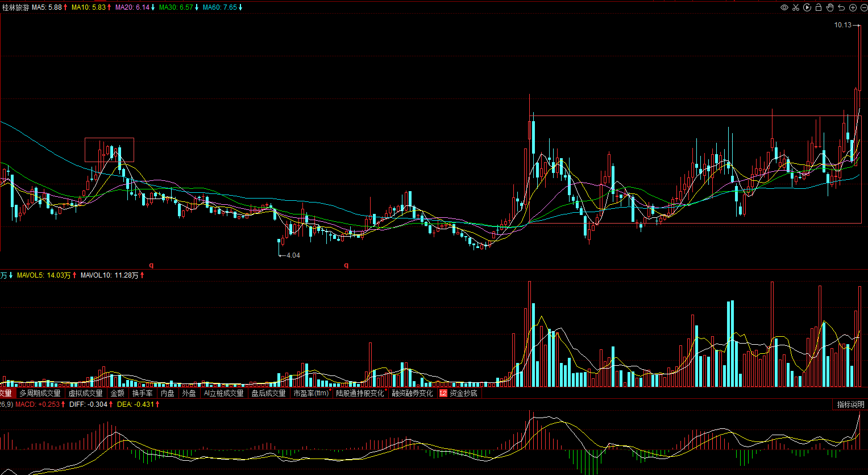Click the 指标说明 button
Screen dimensions: 868x475
pyautogui.click(x=850, y=404)
